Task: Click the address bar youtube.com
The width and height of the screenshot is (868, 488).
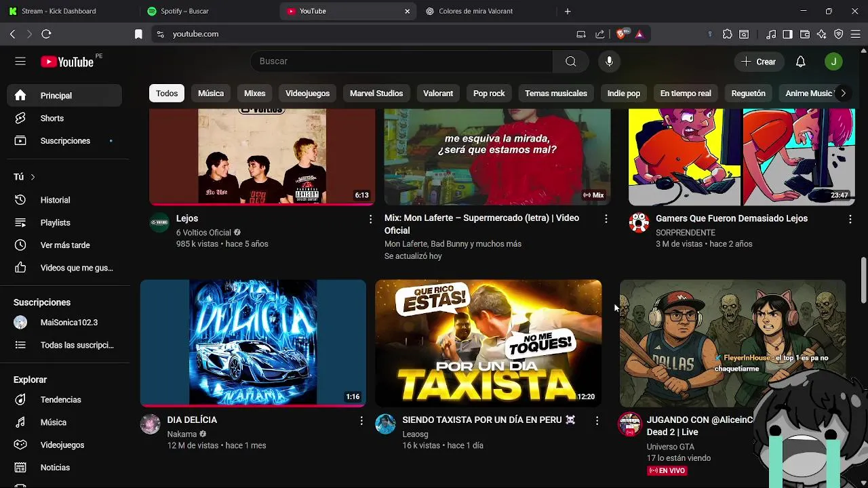Action: (366, 34)
